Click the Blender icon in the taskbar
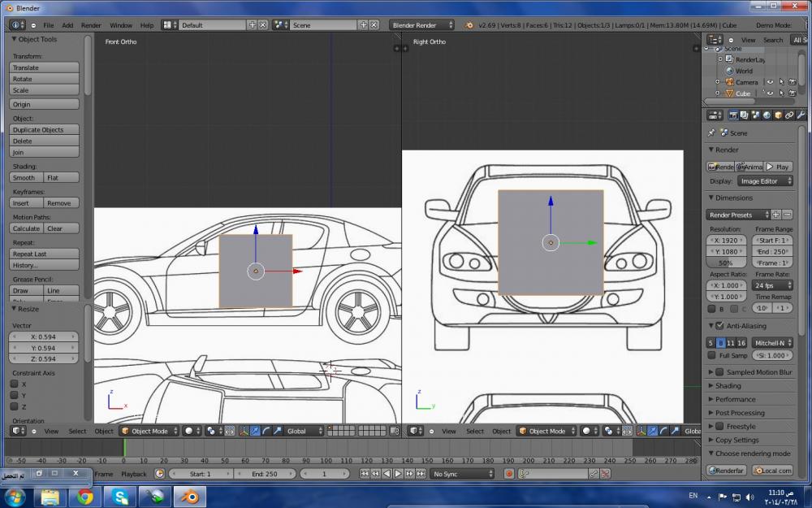 click(x=188, y=496)
